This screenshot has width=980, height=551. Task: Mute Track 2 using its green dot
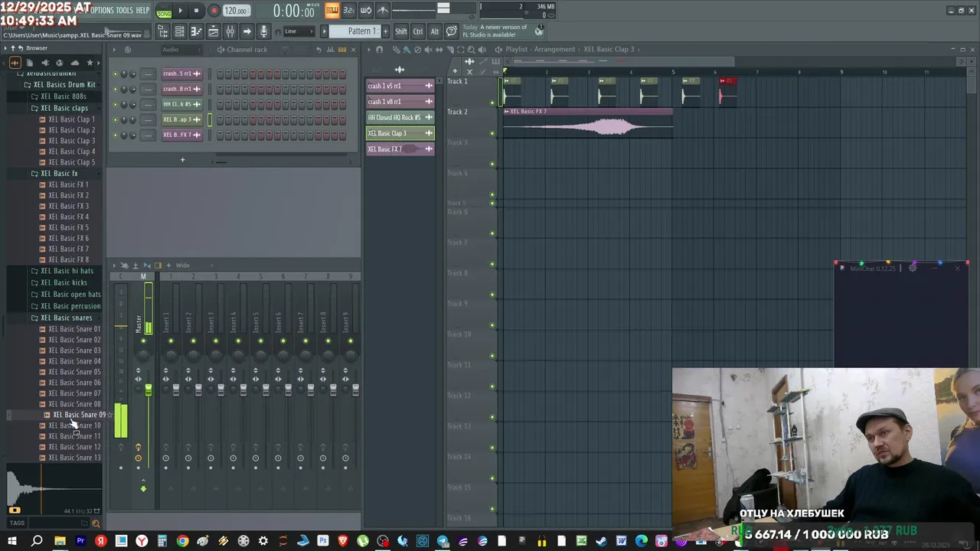pyautogui.click(x=492, y=134)
